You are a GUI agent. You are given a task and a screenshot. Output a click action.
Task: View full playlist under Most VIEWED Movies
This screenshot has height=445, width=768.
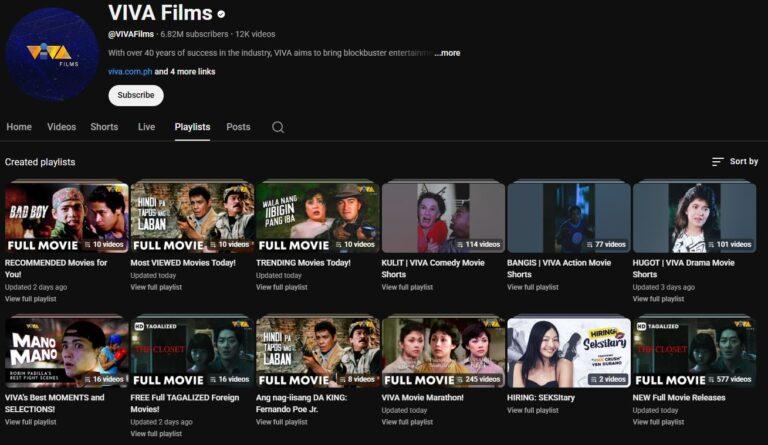pos(156,287)
